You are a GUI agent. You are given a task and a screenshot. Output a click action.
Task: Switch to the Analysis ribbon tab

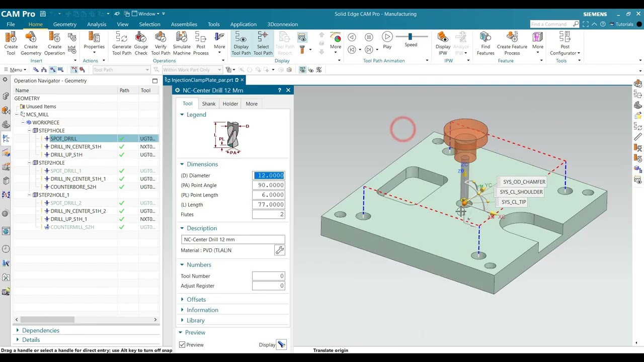click(97, 24)
